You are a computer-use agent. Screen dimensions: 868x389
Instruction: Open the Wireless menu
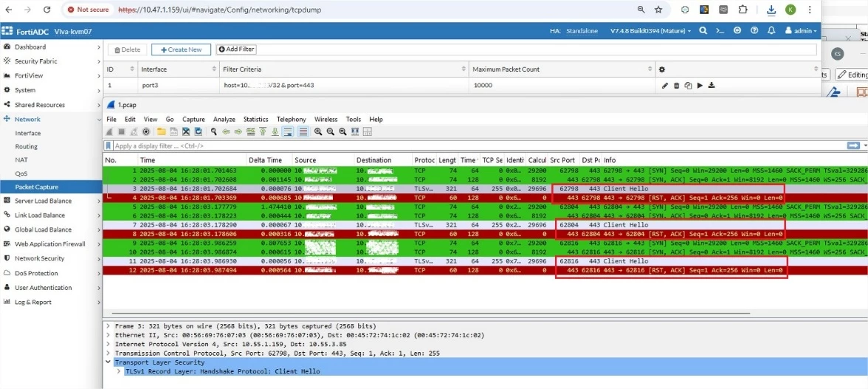coord(326,120)
